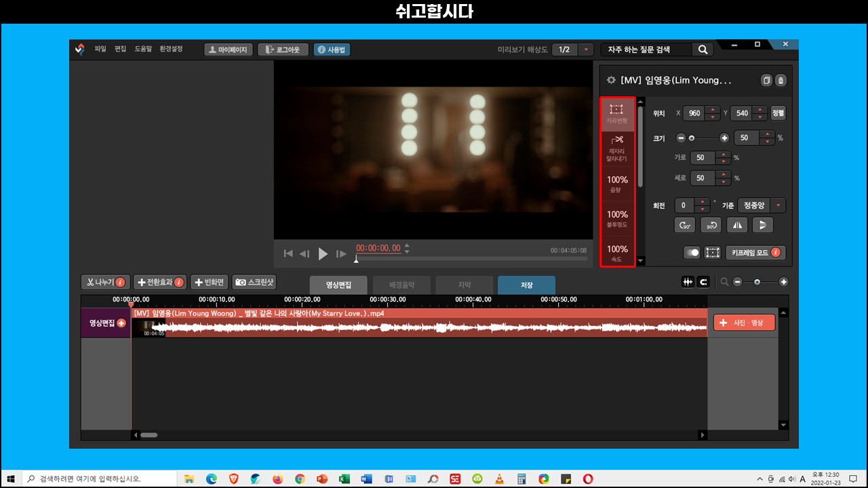868x488 pixels.
Task: Click the 나누기 split button
Action: 105,282
